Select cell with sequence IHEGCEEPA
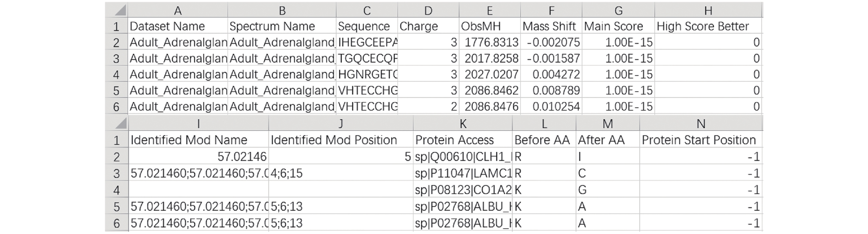Viewport: 868px width, 234px height. coord(367,42)
